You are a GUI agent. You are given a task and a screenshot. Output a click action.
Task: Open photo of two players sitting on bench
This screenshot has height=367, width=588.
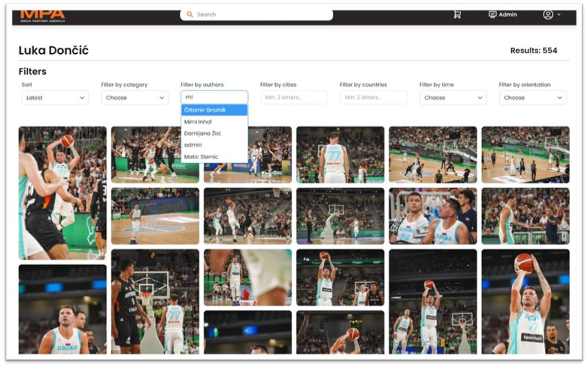pyautogui.click(x=433, y=216)
